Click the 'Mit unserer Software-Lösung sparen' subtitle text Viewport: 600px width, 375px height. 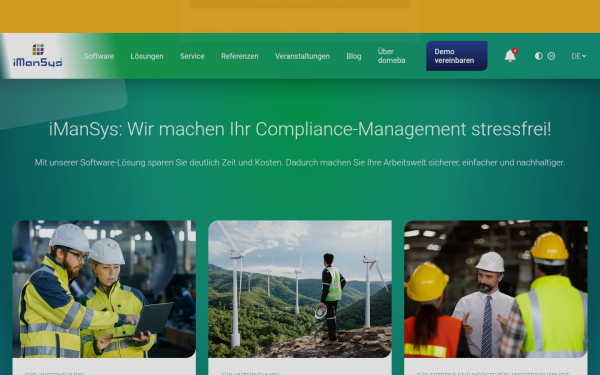300,163
